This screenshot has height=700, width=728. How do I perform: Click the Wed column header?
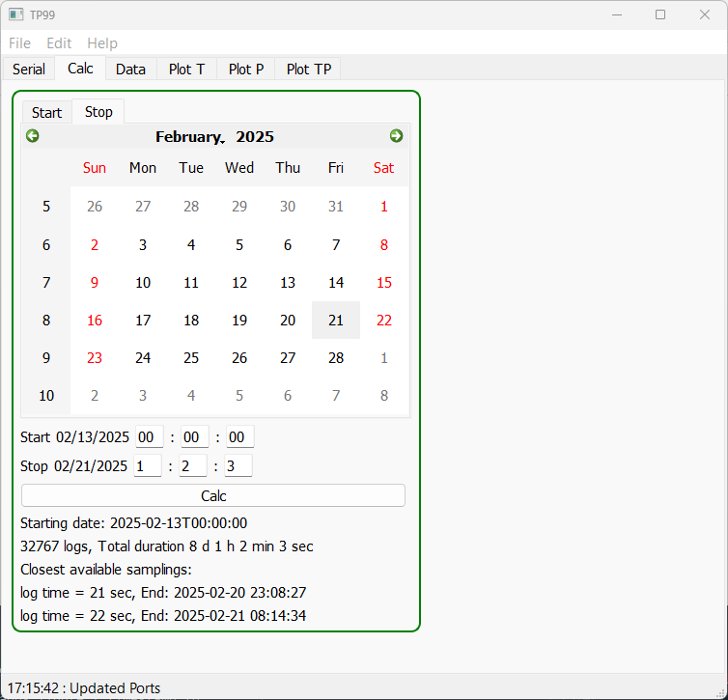coord(239,168)
